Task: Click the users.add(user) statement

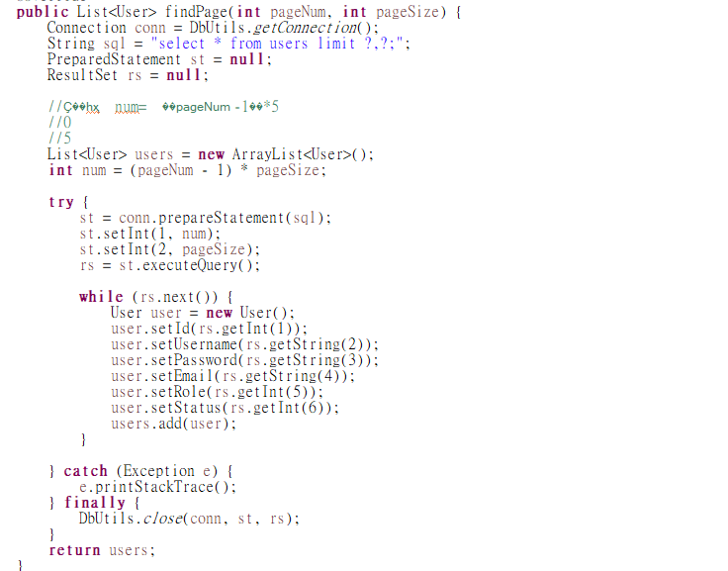Action: tap(174, 424)
